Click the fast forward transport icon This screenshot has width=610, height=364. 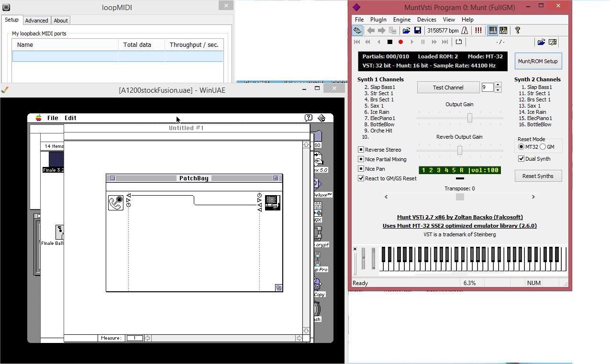[x=434, y=42]
